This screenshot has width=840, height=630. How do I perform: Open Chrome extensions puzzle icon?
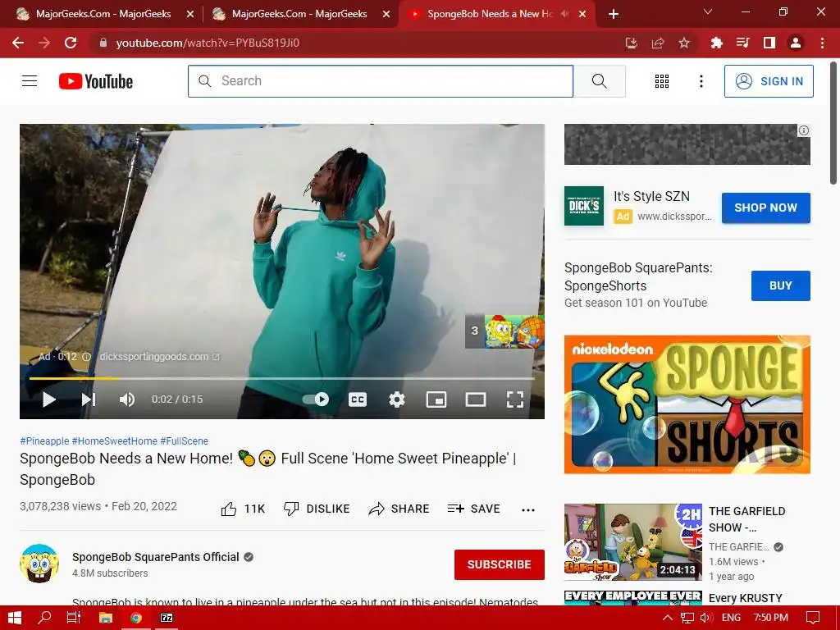[716, 43]
